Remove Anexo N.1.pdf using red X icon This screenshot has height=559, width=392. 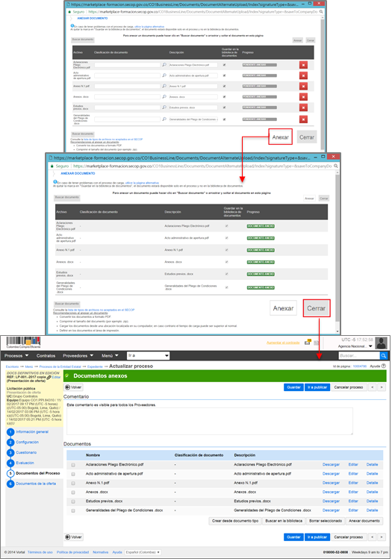click(x=303, y=87)
